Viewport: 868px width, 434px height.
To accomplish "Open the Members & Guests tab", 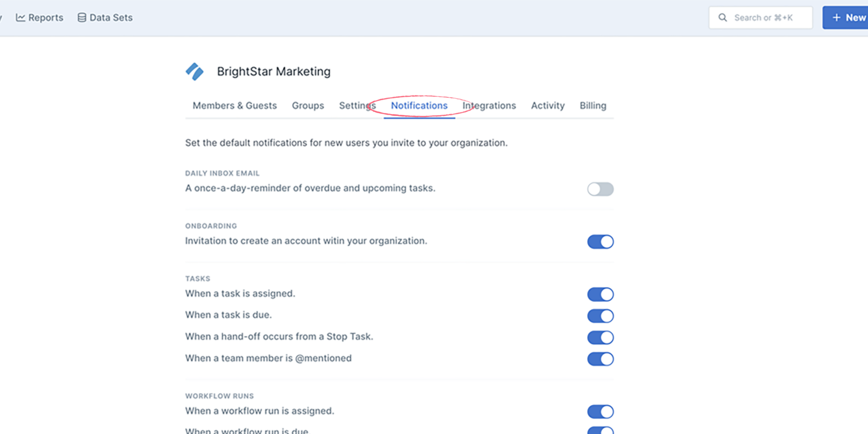I will (x=235, y=106).
